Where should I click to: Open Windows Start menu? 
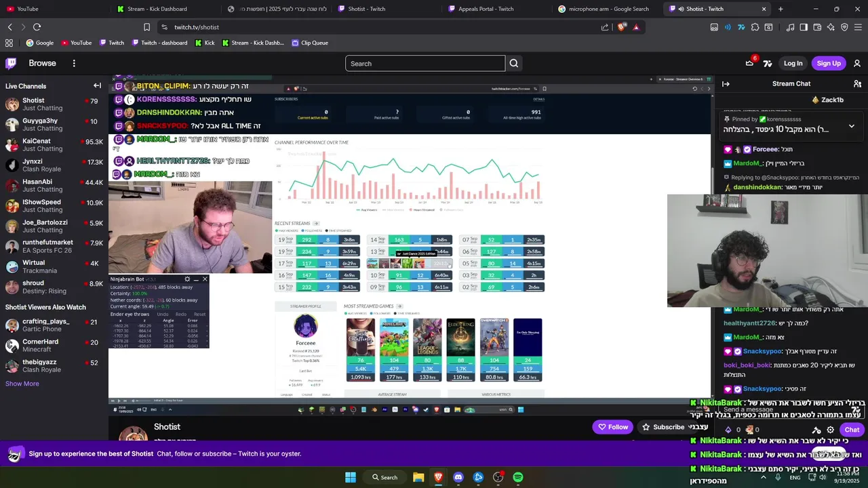351,477
